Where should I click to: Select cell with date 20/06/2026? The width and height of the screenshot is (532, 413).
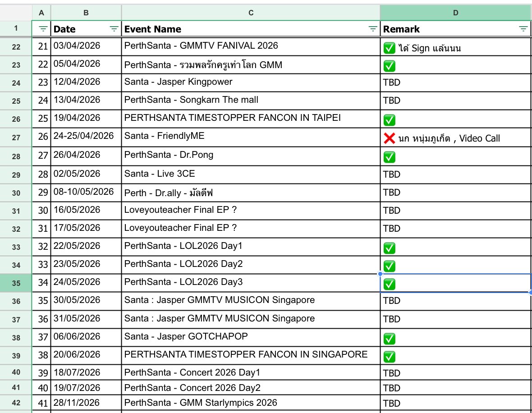point(86,355)
